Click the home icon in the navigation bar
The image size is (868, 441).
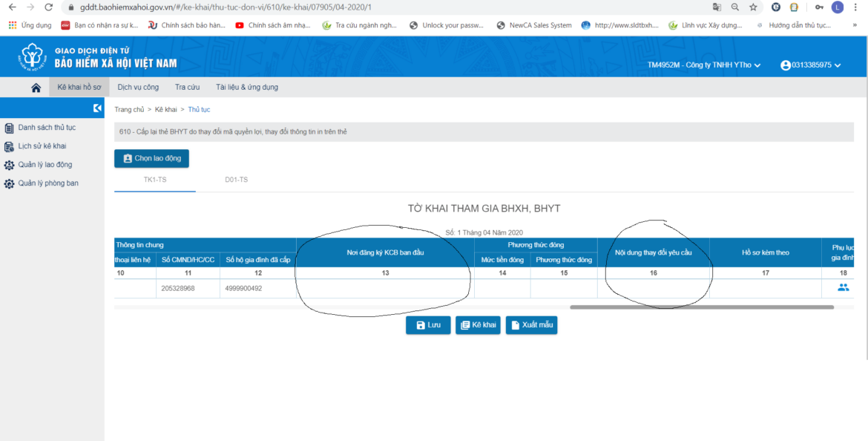coord(34,87)
